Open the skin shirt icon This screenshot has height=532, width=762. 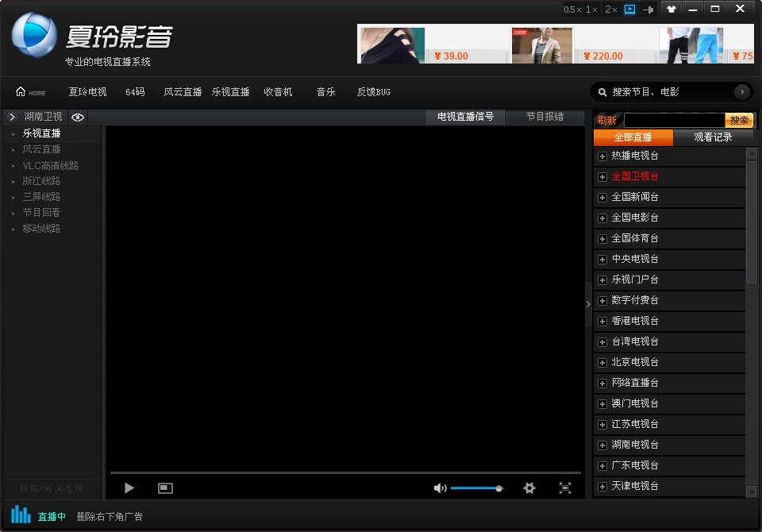coord(672,9)
